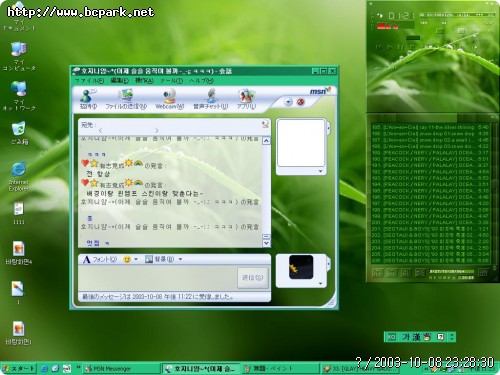This screenshot has width=500, height=375.
Task: Select the paint file named 1 on the desktop
Action: (18, 293)
